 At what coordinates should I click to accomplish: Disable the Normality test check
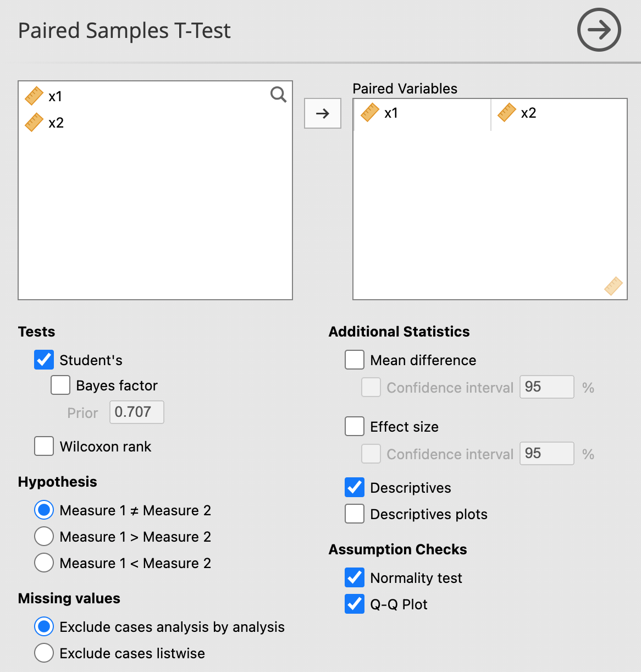[x=355, y=577]
